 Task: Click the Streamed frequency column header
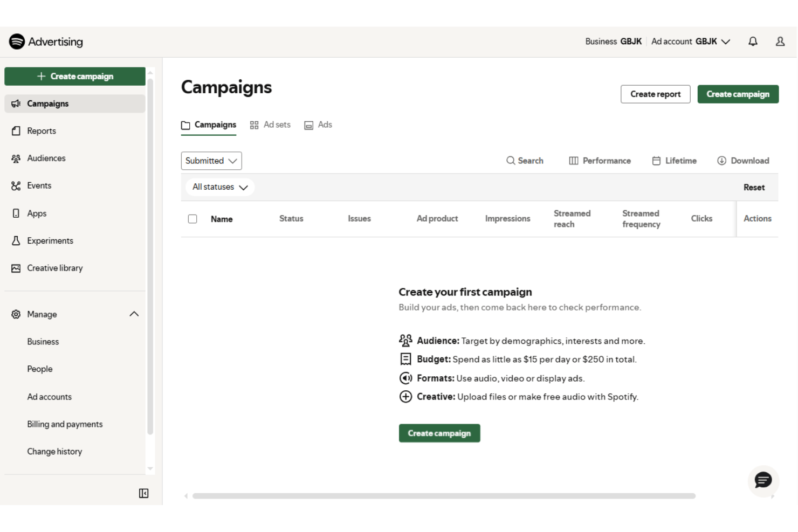641,219
